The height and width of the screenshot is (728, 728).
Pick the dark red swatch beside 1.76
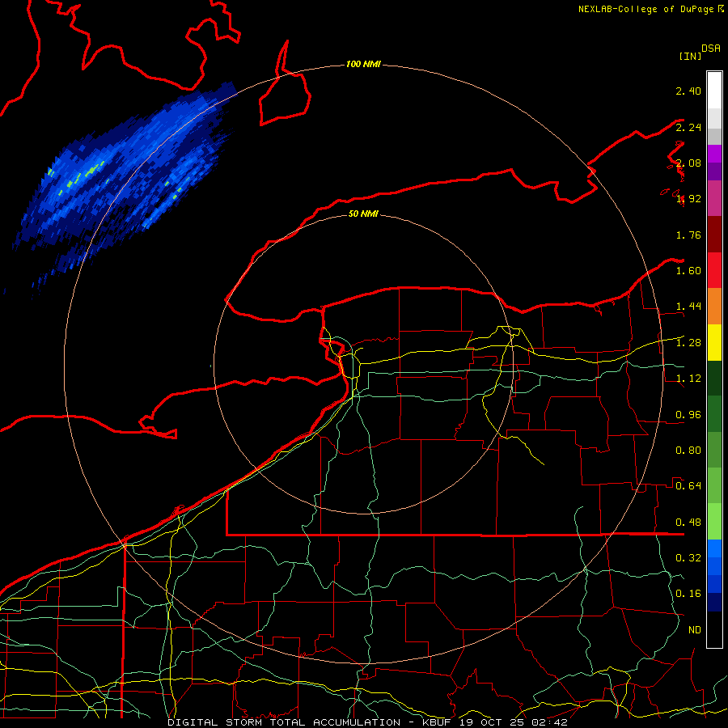pyautogui.click(x=714, y=235)
